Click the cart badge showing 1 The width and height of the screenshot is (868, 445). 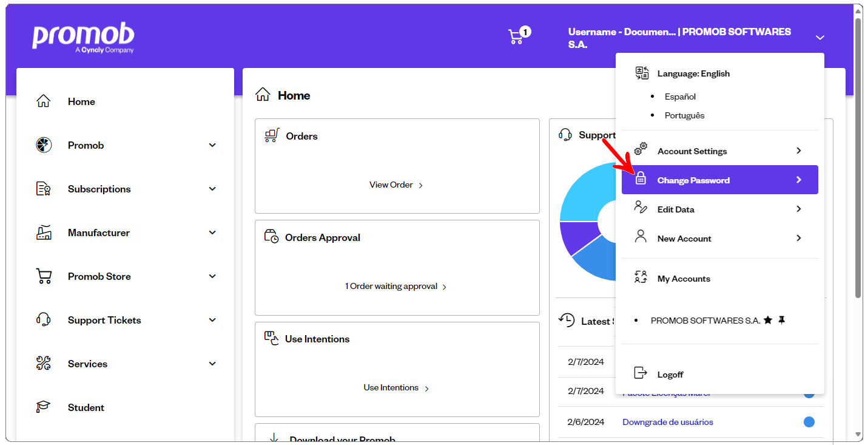tap(525, 32)
